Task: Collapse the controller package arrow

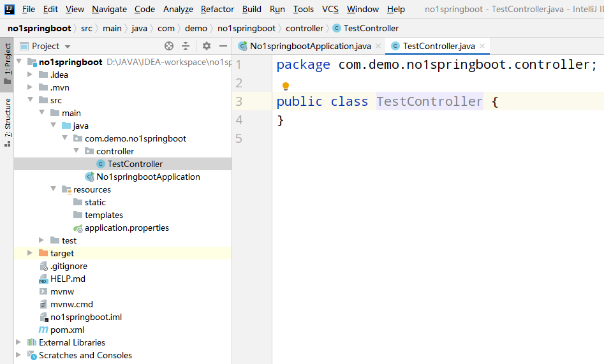Action: (x=77, y=150)
